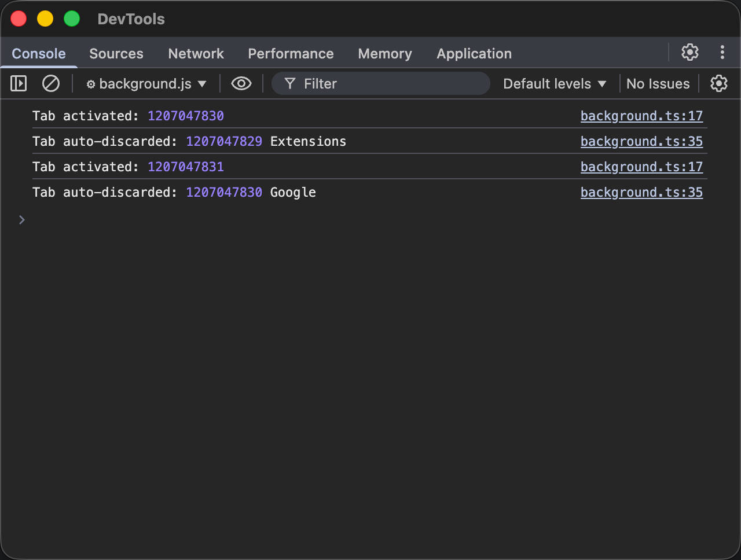Go to the Memory tab
The image size is (741, 560).
coord(385,54)
